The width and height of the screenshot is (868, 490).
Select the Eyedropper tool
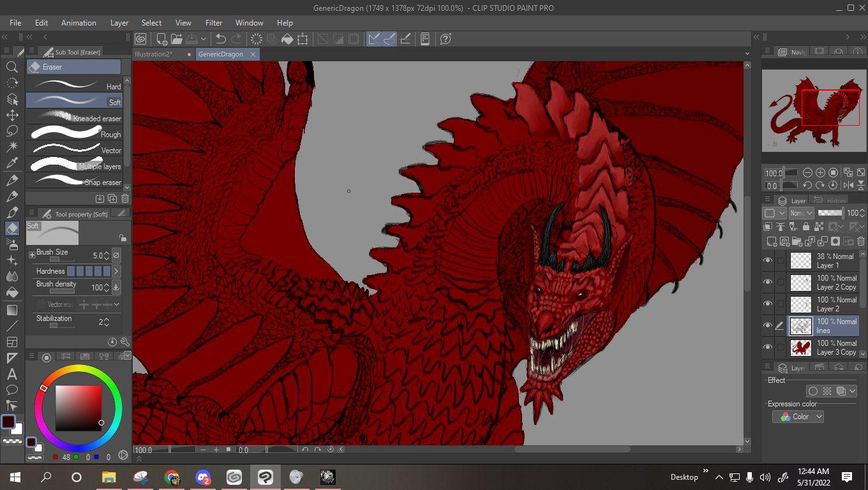click(11, 164)
